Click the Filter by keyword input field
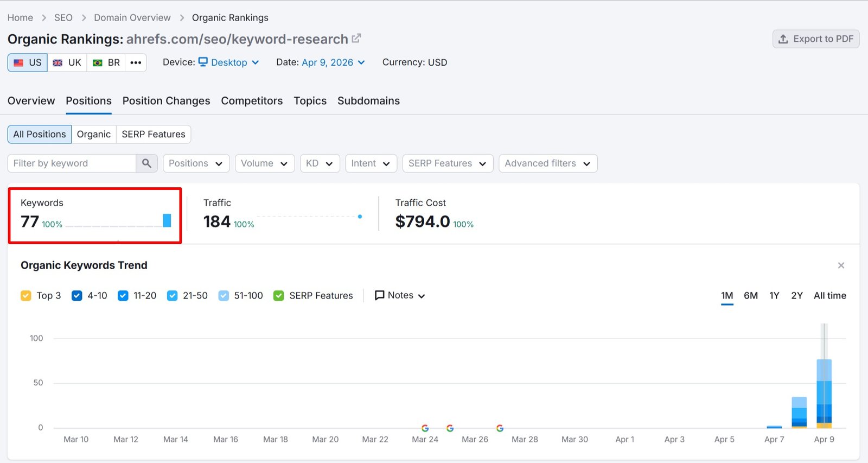Image resolution: width=868 pixels, height=463 pixels. click(72, 163)
